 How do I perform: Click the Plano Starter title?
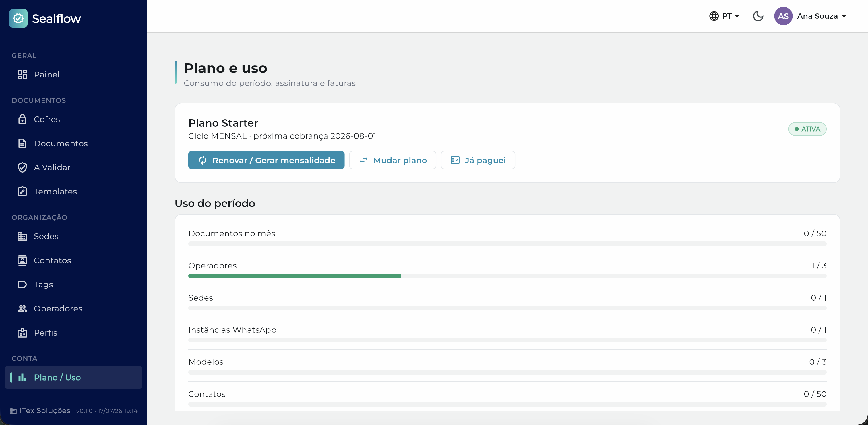(223, 123)
